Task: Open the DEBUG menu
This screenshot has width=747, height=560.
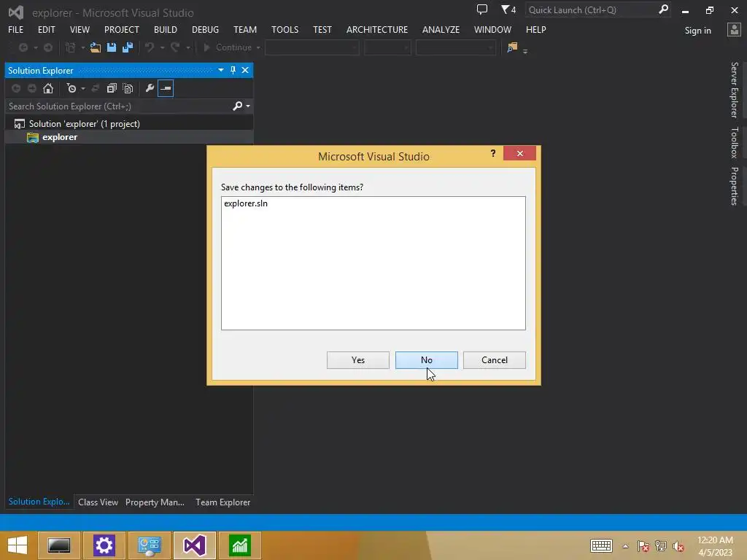Action: 205,29
